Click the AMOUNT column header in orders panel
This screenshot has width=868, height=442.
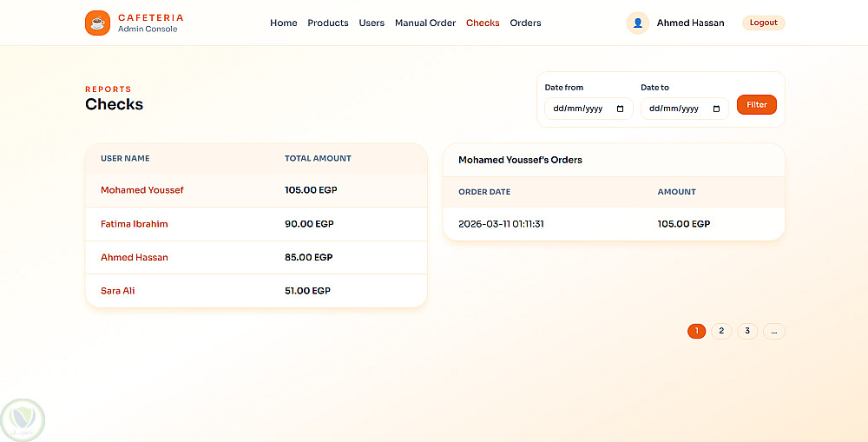click(676, 192)
